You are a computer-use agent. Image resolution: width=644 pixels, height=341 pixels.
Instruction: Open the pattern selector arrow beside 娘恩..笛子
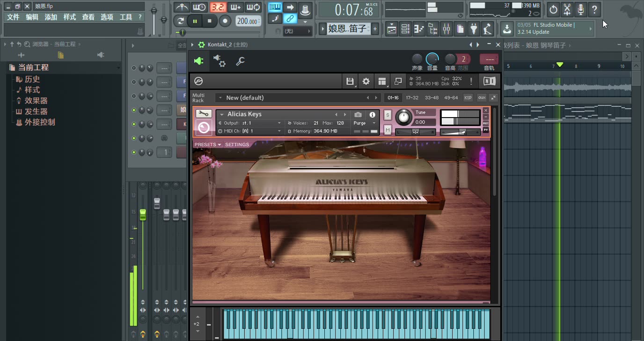coord(323,29)
